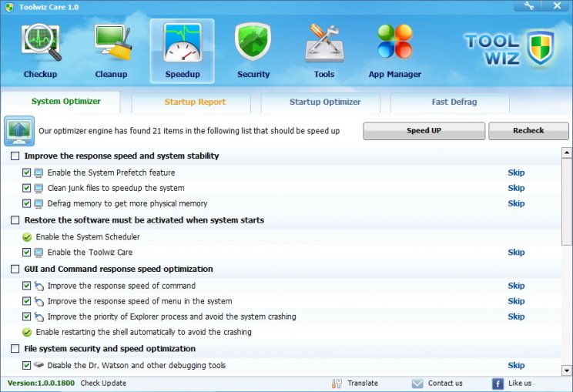Uncheck Improve the priority of Explorer process

[x=26, y=317]
